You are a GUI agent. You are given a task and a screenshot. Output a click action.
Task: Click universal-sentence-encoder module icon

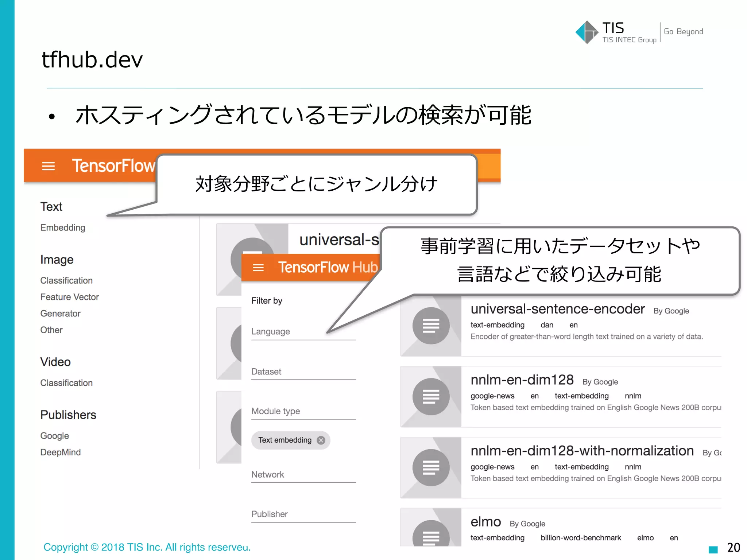coord(431,326)
